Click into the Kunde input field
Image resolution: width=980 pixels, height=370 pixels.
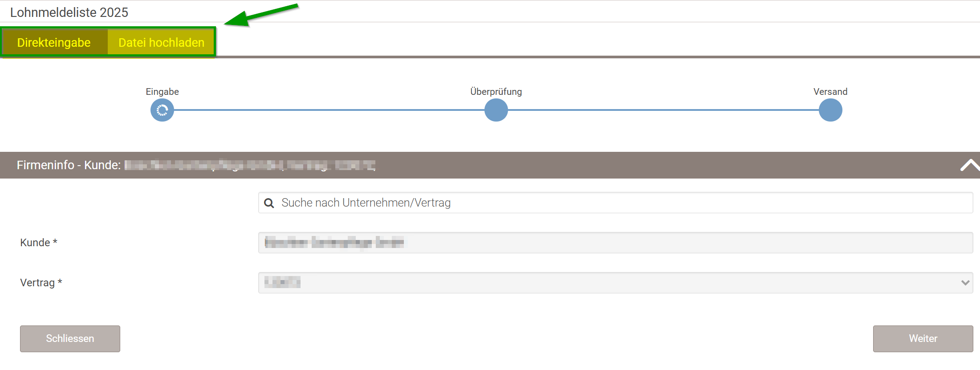614,243
